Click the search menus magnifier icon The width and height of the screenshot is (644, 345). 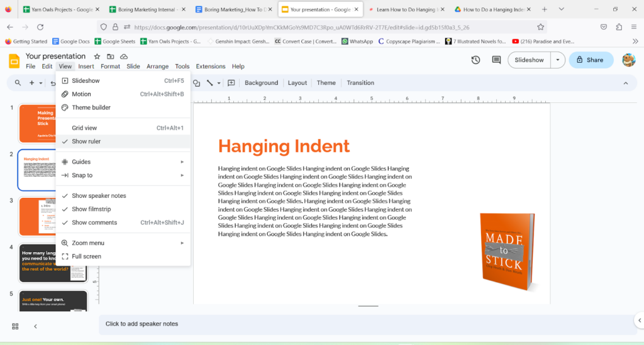(18, 83)
